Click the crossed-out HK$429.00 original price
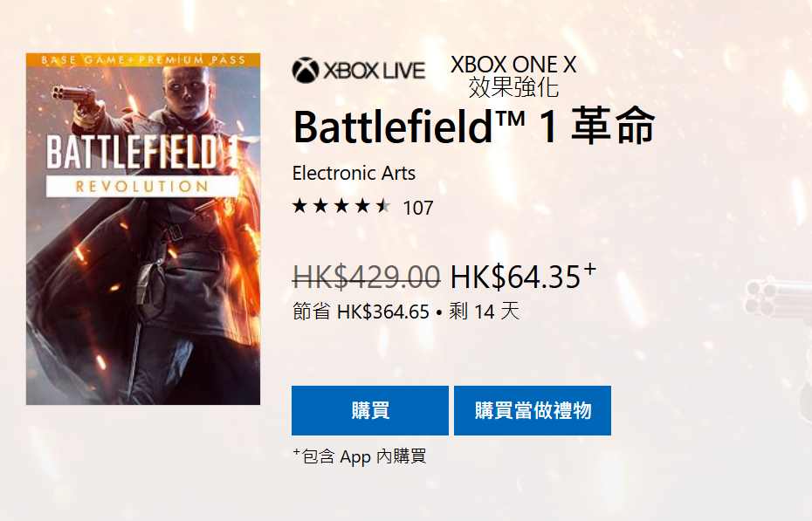812x521 pixels. pyautogui.click(x=366, y=277)
